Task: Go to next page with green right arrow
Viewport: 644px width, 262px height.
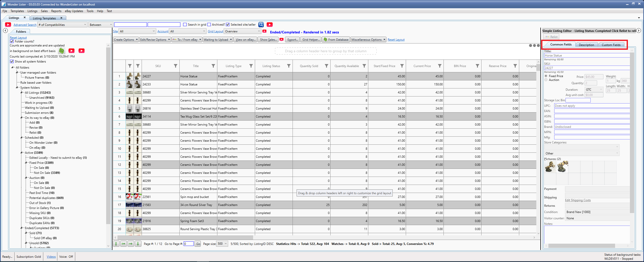Action: coord(131,244)
